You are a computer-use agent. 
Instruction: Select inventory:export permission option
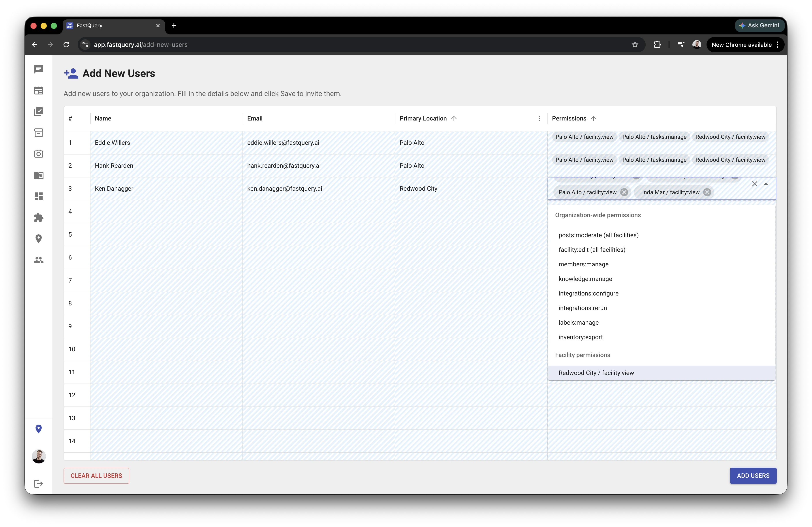(x=661, y=337)
